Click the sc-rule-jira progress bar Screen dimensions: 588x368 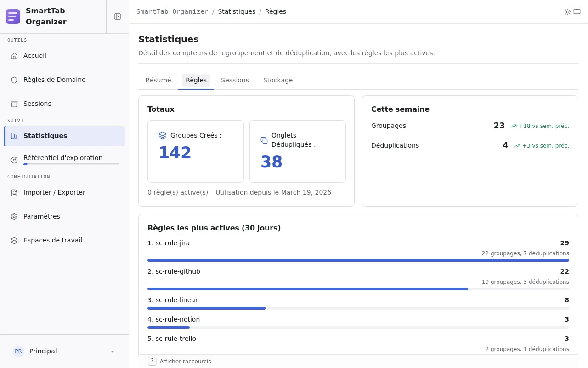pos(358,260)
